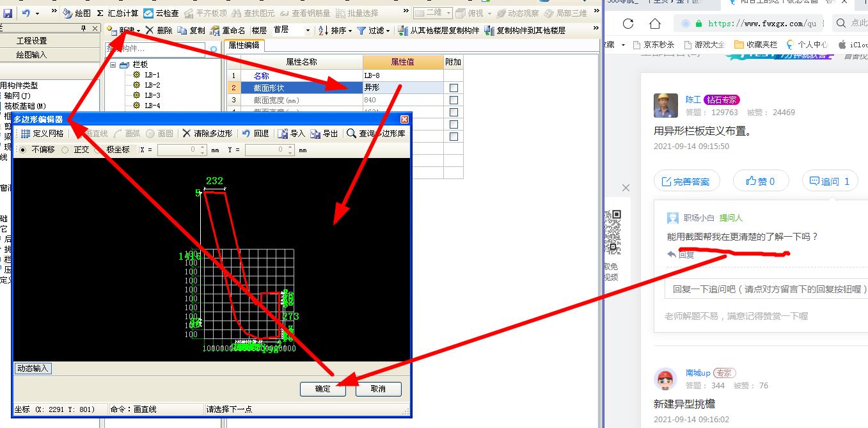
Task: Open the 工程设置 panel section
Action: tap(32, 40)
